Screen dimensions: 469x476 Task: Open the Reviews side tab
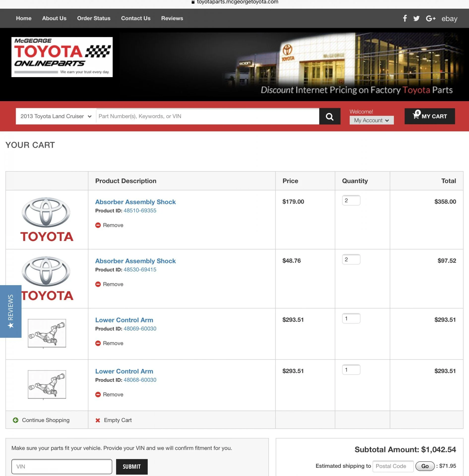point(11,311)
